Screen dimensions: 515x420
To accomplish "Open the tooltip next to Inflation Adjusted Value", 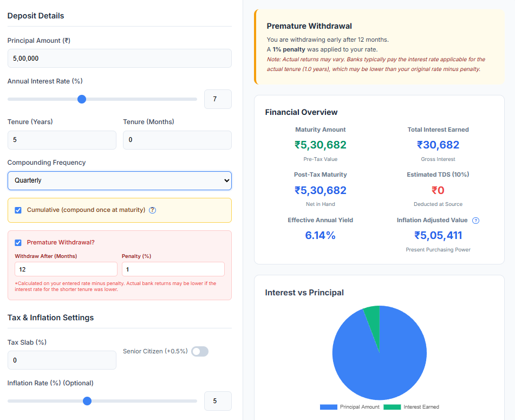I will (475, 220).
